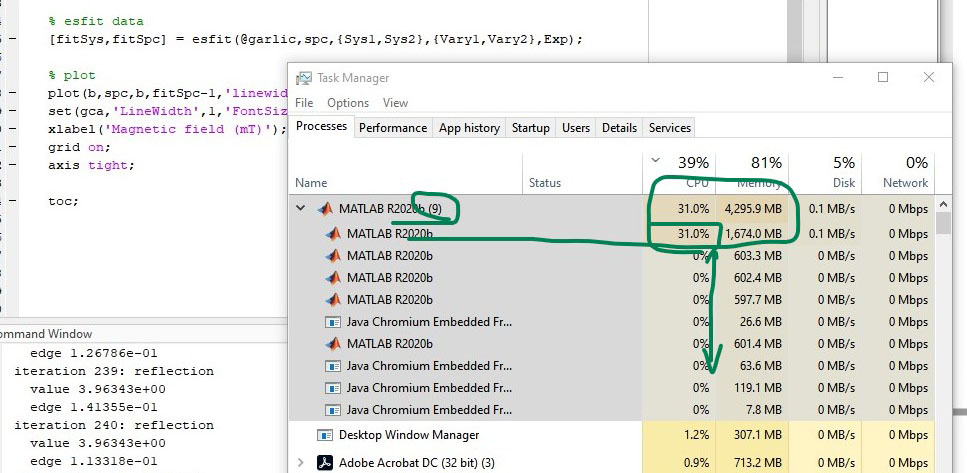Image resolution: width=967 pixels, height=473 pixels.
Task: Click the MATLAB icon of the 1,674.0 MB process
Action: (x=333, y=234)
